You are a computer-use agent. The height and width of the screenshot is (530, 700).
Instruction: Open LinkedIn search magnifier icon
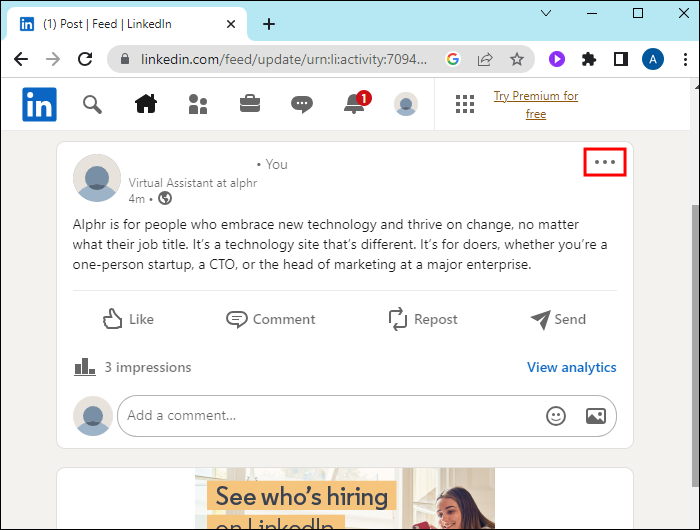click(92, 104)
